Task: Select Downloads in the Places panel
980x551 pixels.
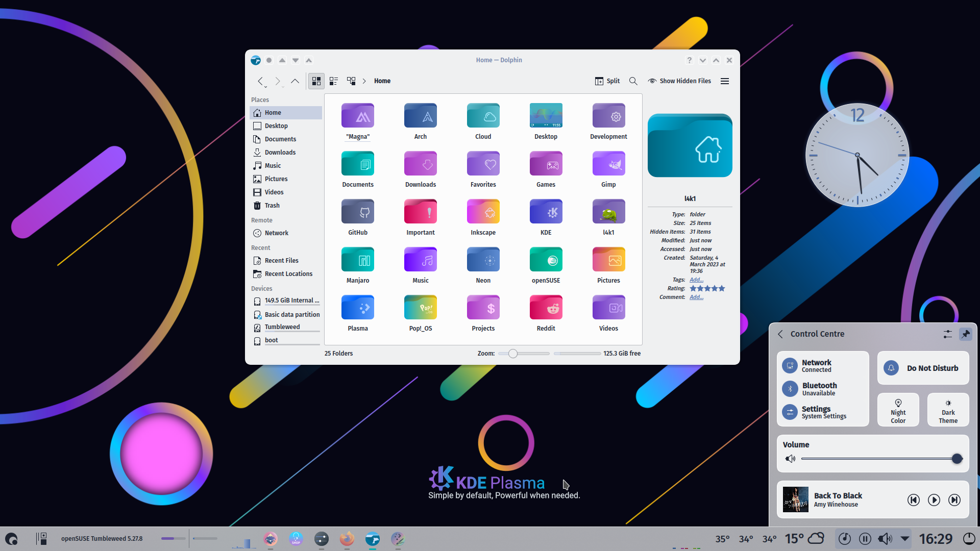Action: [286, 153]
